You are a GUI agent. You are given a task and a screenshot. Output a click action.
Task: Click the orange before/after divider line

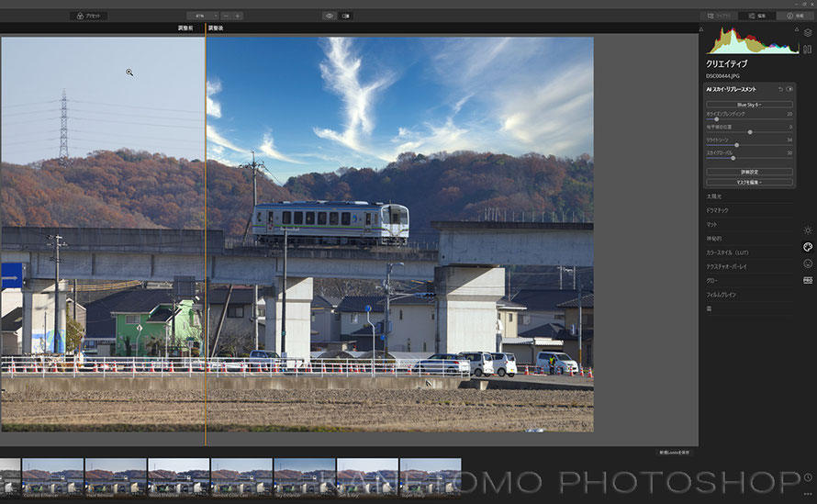tap(206, 234)
